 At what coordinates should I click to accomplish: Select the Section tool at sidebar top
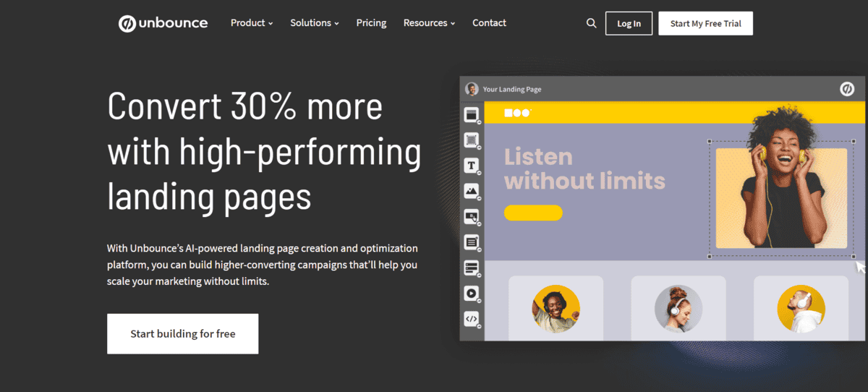pos(472,114)
